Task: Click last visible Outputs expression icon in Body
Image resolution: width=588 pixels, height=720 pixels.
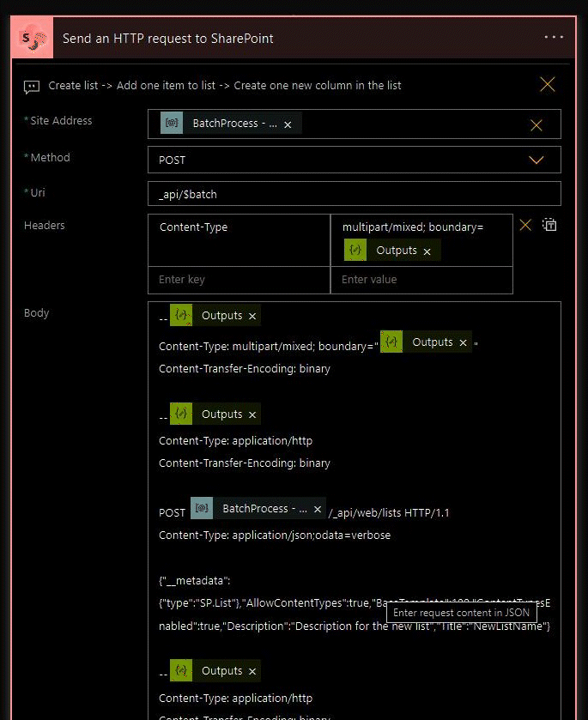Action: pyautogui.click(x=181, y=670)
